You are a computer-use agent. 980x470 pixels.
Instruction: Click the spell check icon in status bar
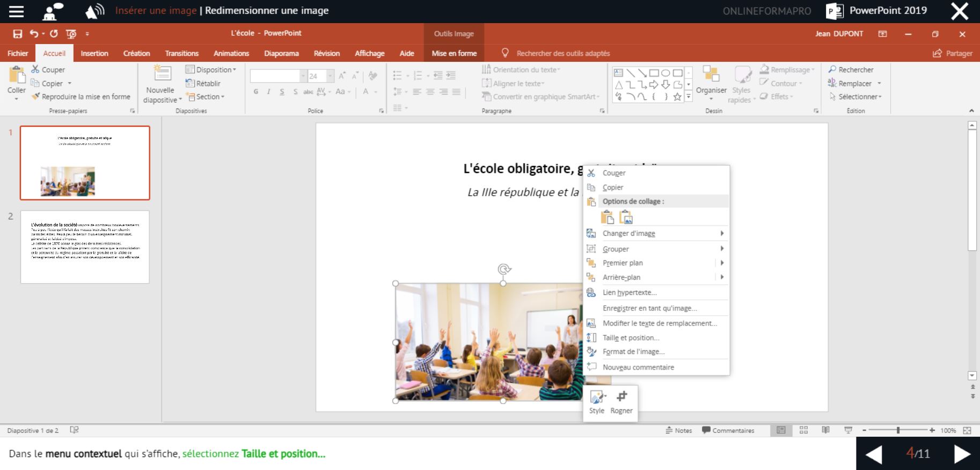(x=75, y=430)
